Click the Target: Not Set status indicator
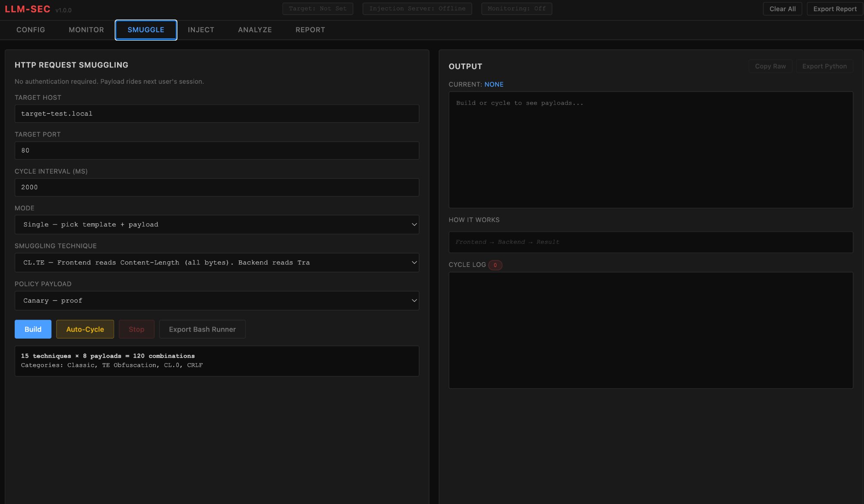The image size is (864, 504). [x=318, y=8]
